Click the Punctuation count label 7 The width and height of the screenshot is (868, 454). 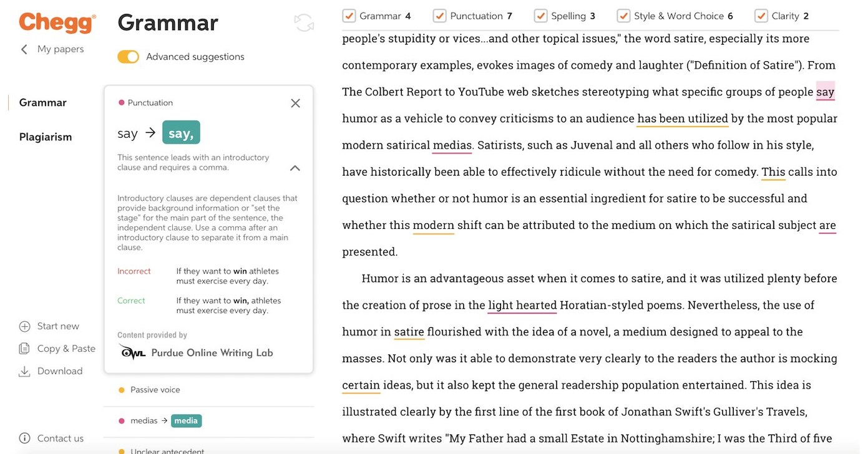click(x=509, y=16)
